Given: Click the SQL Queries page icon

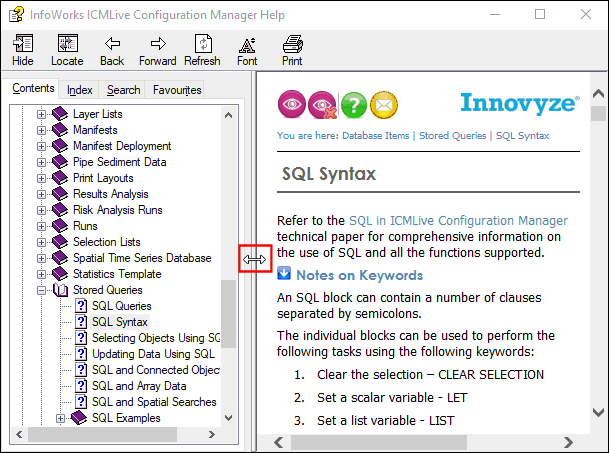Looking at the screenshot, I should [81, 306].
